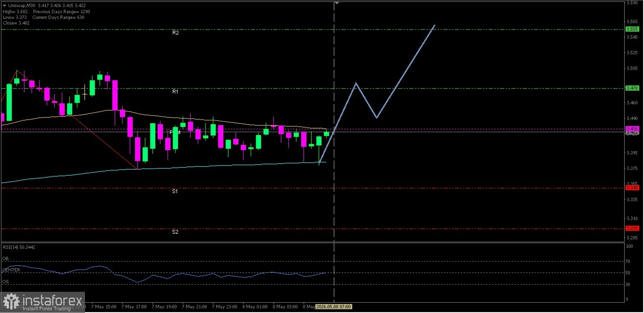The height and width of the screenshot is (313, 644).
Task: Click the 3.375 price scale value
Action: tap(632, 168)
